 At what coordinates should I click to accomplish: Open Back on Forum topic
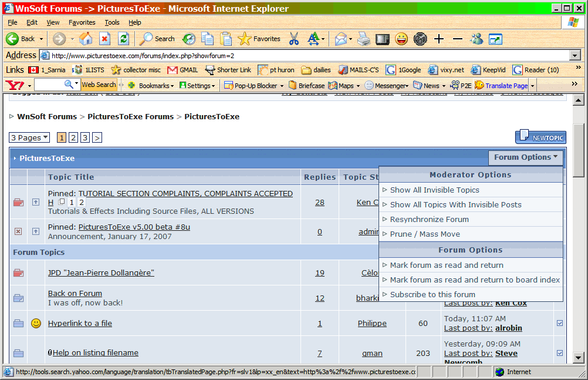pyautogui.click(x=75, y=293)
